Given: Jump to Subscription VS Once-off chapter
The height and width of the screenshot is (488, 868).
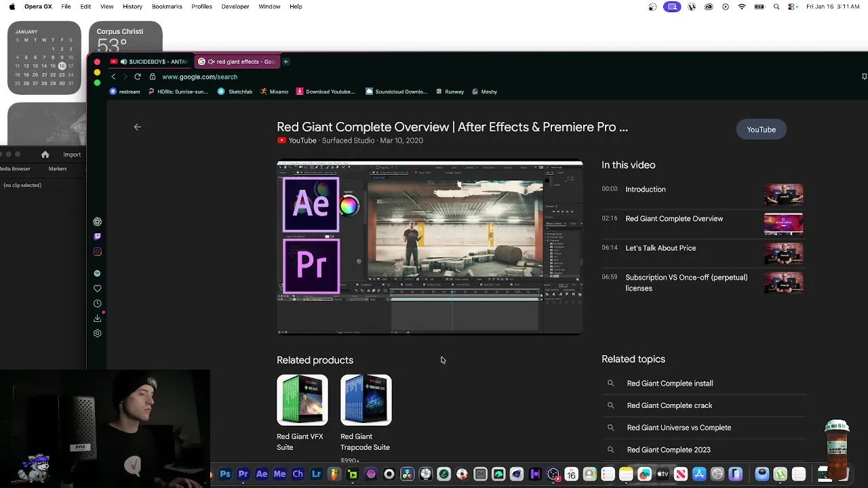Looking at the screenshot, I should pos(702,283).
